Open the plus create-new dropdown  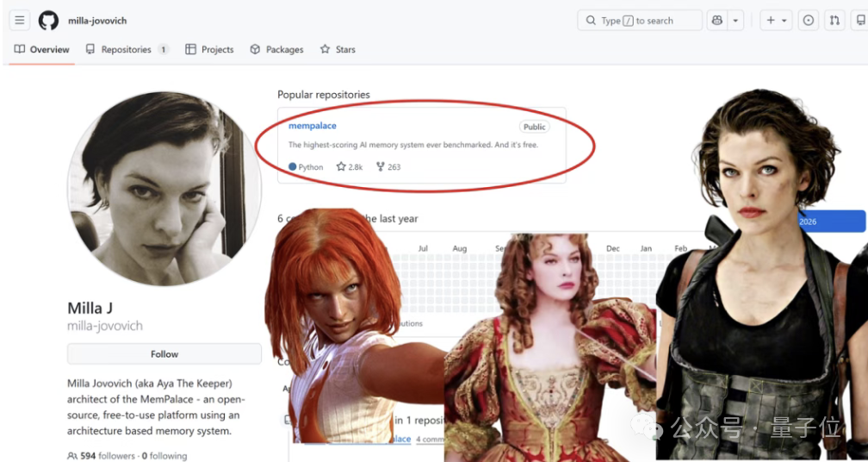(x=776, y=21)
